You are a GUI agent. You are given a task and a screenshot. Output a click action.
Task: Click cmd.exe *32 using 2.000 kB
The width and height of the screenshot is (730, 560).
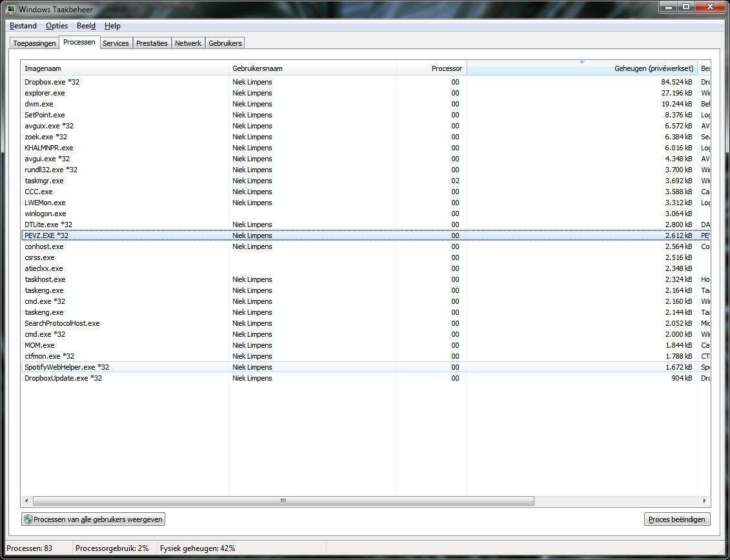coord(366,334)
